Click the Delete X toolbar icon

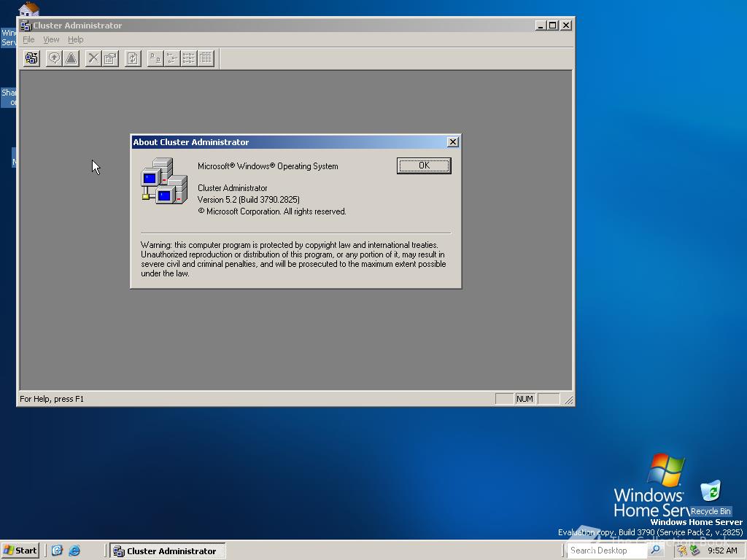click(93, 58)
